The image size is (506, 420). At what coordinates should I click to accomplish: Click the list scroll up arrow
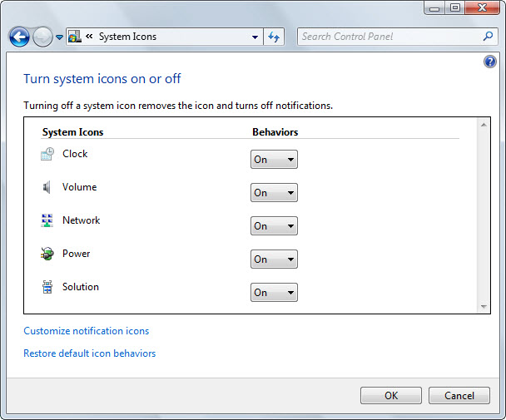coord(484,125)
